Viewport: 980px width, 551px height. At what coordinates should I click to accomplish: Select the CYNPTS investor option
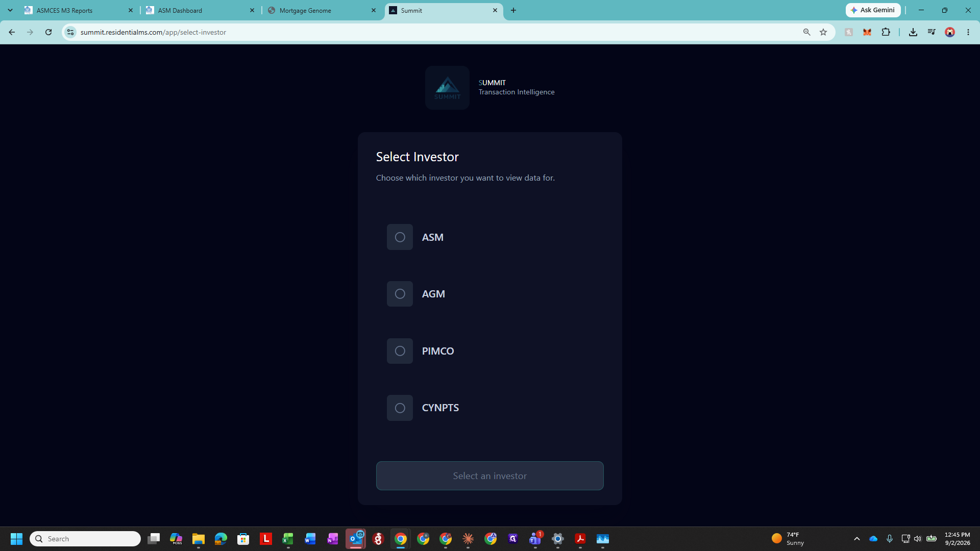pyautogui.click(x=400, y=408)
